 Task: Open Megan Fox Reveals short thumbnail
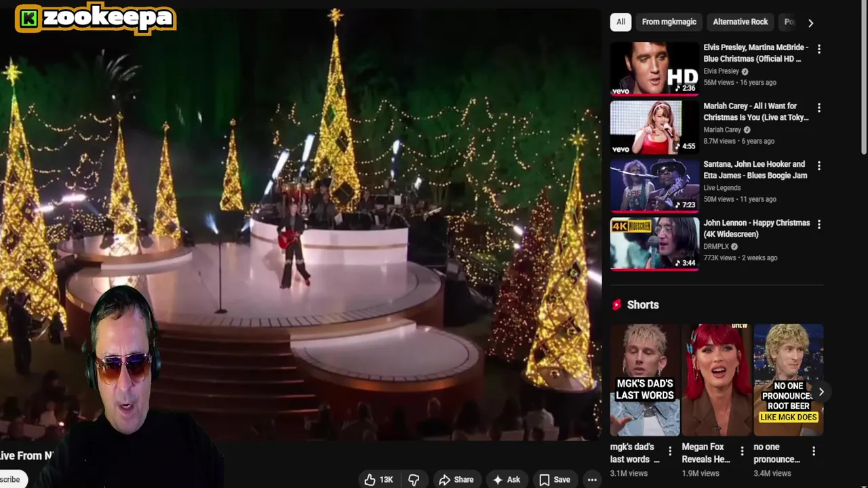point(717,380)
